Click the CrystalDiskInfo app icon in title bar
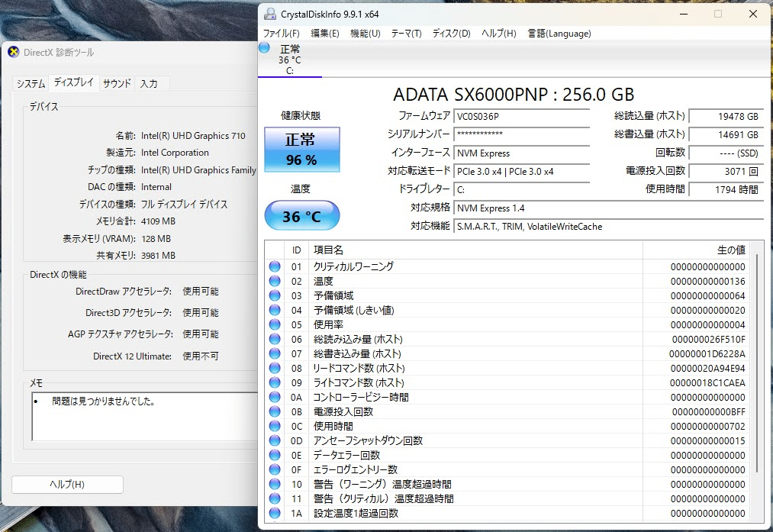Screen dimensions: 773x532 click(269, 14)
